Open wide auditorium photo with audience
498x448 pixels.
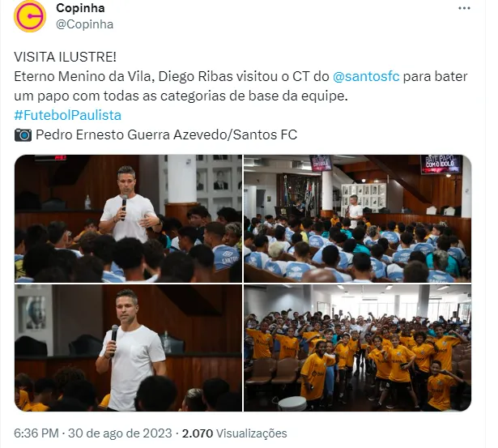358,219
